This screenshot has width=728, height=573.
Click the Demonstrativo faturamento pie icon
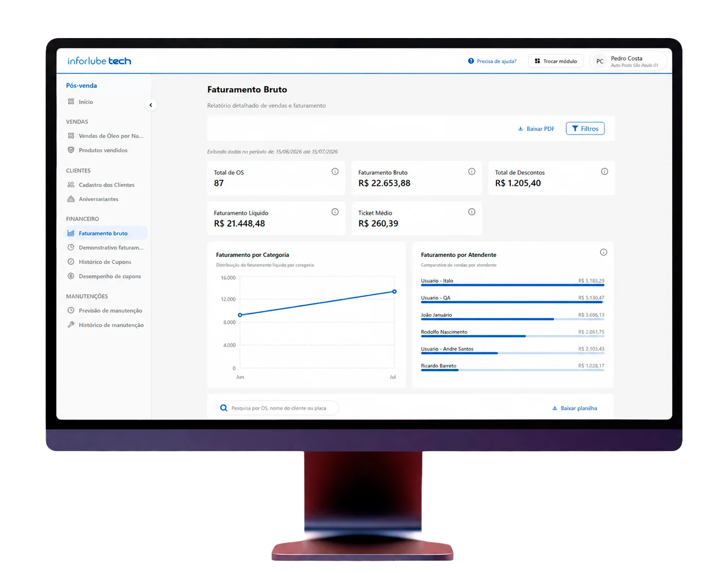(x=71, y=247)
